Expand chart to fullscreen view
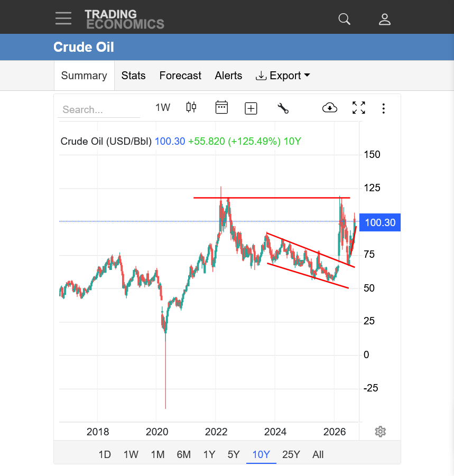This screenshot has height=476, width=454. [359, 108]
